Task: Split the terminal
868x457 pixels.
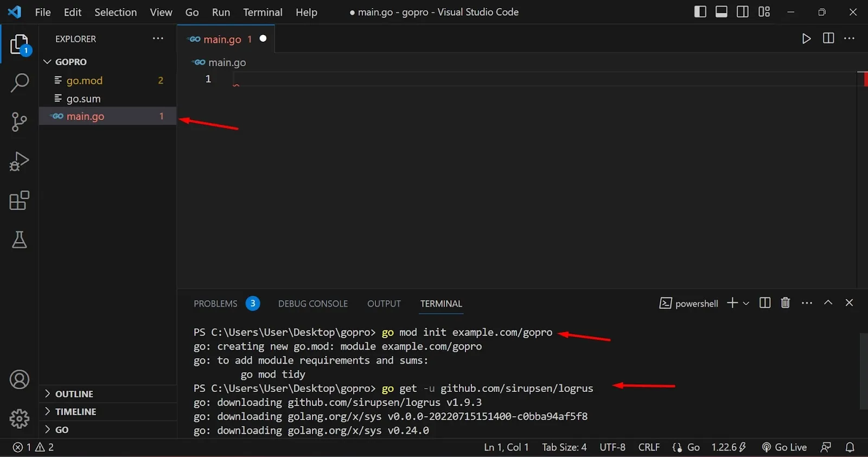Action: click(x=765, y=303)
